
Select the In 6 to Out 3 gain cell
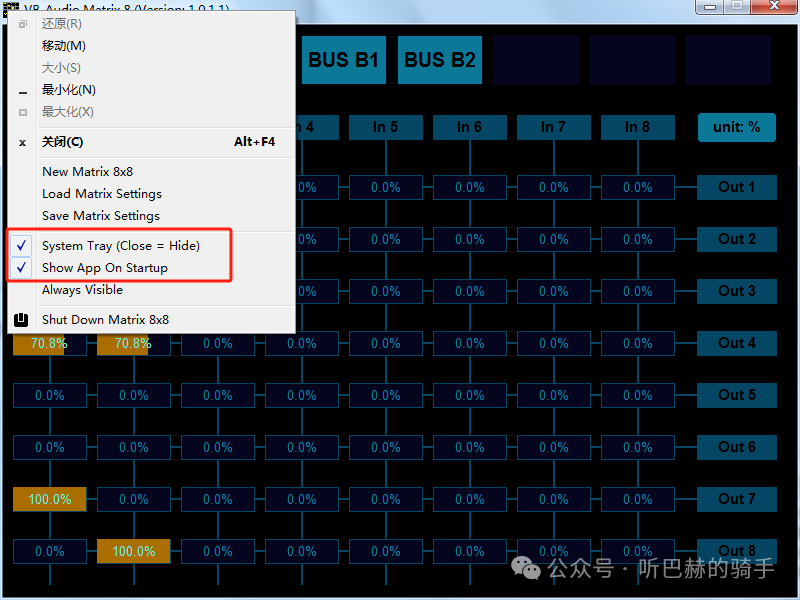470,291
